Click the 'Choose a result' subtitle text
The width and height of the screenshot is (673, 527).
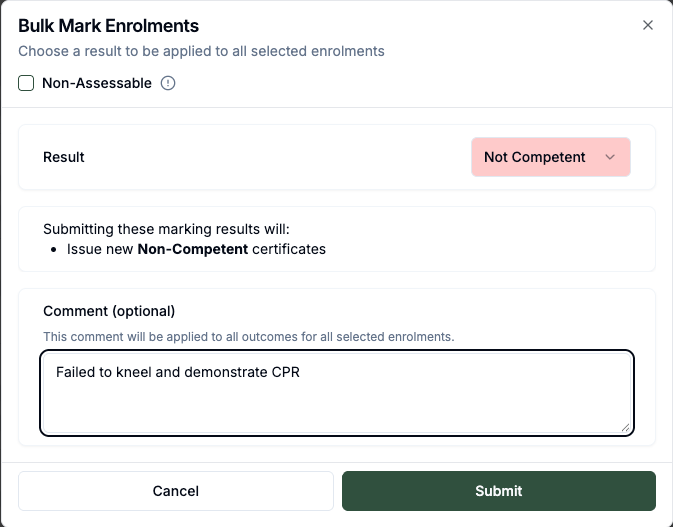[201, 51]
